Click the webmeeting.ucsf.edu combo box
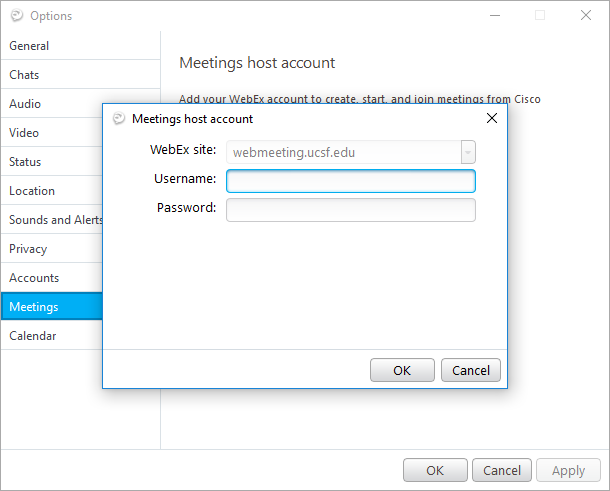610x491 pixels. [351, 152]
